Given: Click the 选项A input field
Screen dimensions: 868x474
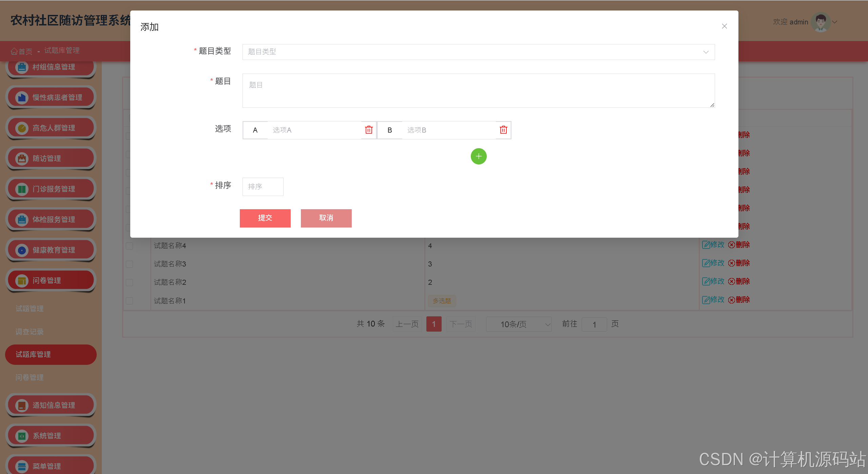Looking at the screenshot, I should 314,130.
